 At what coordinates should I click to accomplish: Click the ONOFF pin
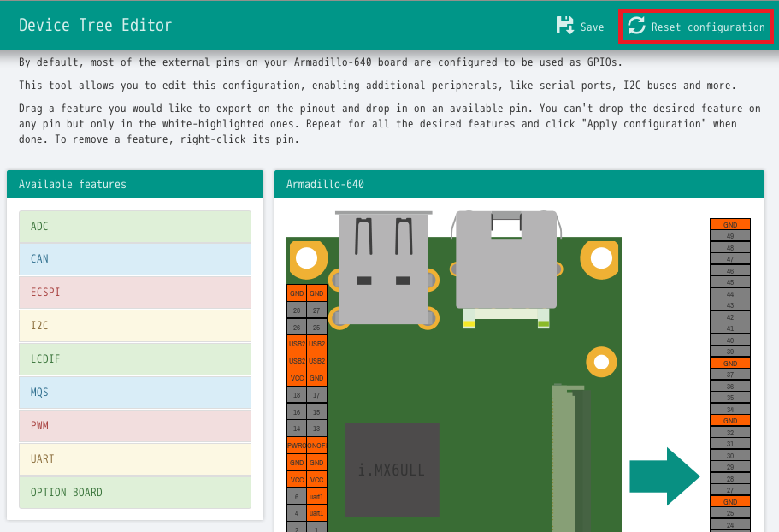316,446
